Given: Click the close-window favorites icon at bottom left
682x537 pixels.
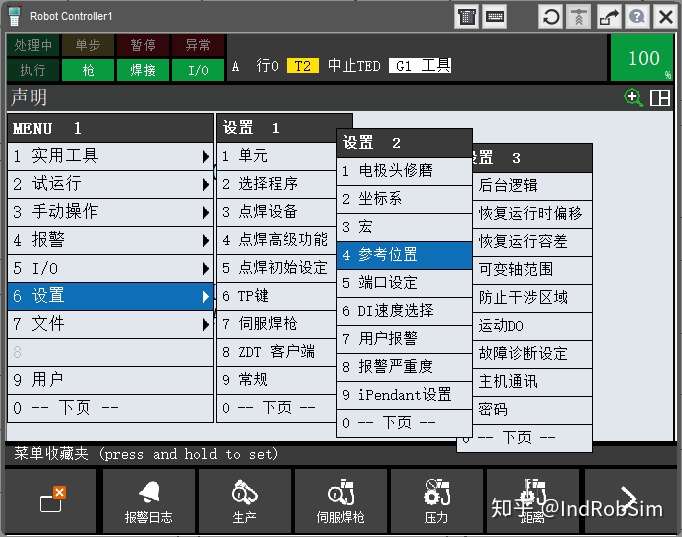Looking at the screenshot, I should click(52, 501).
